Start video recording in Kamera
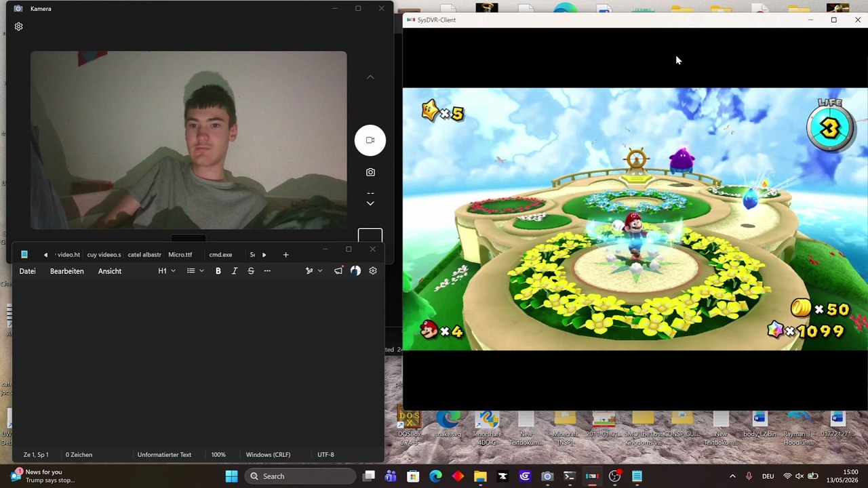The height and width of the screenshot is (488, 868). click(370, 140)
